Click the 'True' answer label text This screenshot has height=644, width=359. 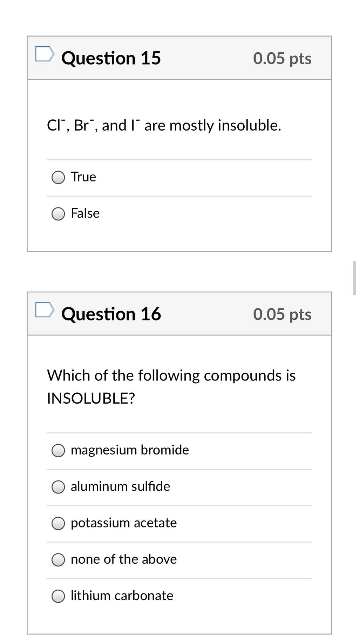click(83, 177)
